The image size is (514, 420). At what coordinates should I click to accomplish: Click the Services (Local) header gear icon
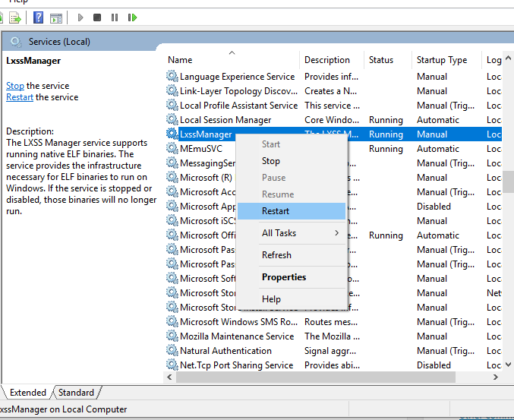pos(16,42)
